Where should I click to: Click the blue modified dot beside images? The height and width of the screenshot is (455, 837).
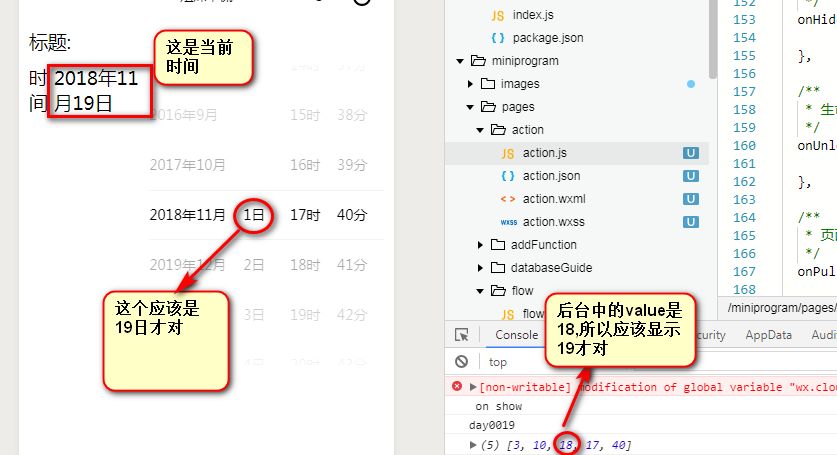pos(691,84)
